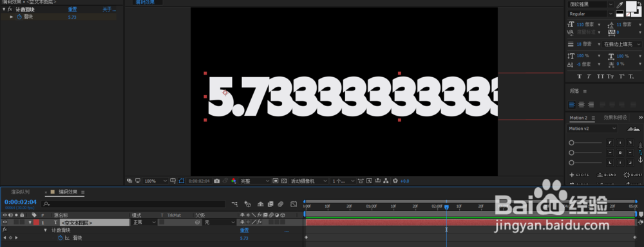Click 重置 for 计数滑块 in the timeline
644x247 pixels.
coord(244,230)
